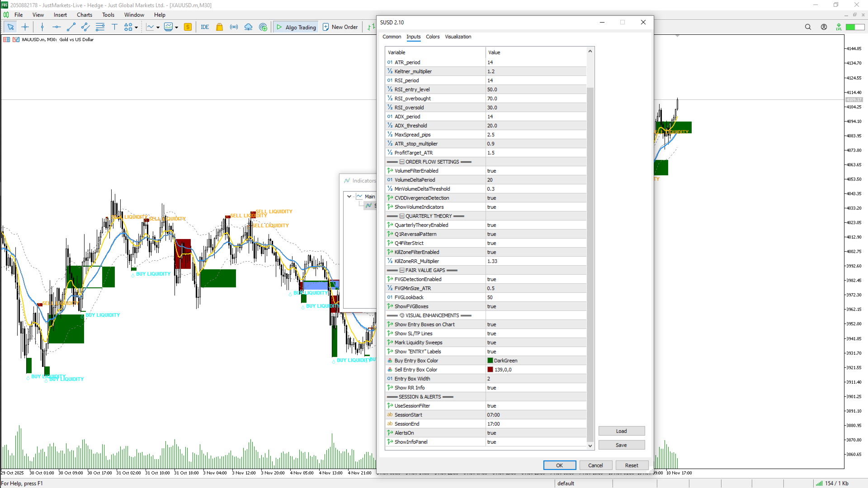Select the text label tool
Viewport: 868px width, 488px height.
[x=114, y=27]
